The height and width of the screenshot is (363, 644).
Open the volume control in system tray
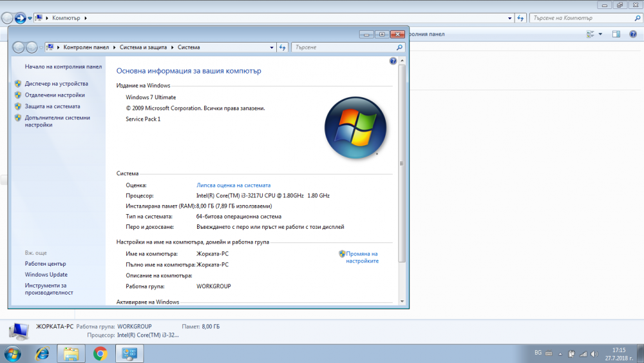[x=594, y=354]
